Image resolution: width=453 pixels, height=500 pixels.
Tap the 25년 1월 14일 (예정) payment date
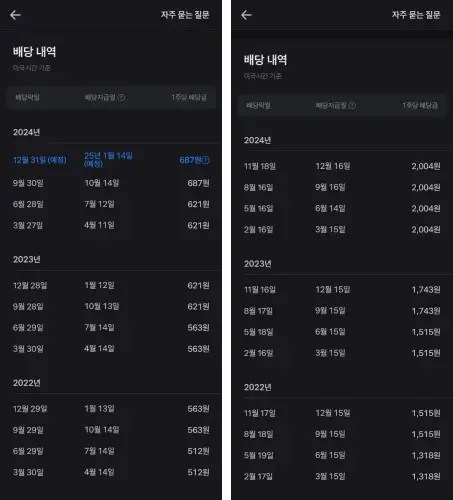point(108,160)
